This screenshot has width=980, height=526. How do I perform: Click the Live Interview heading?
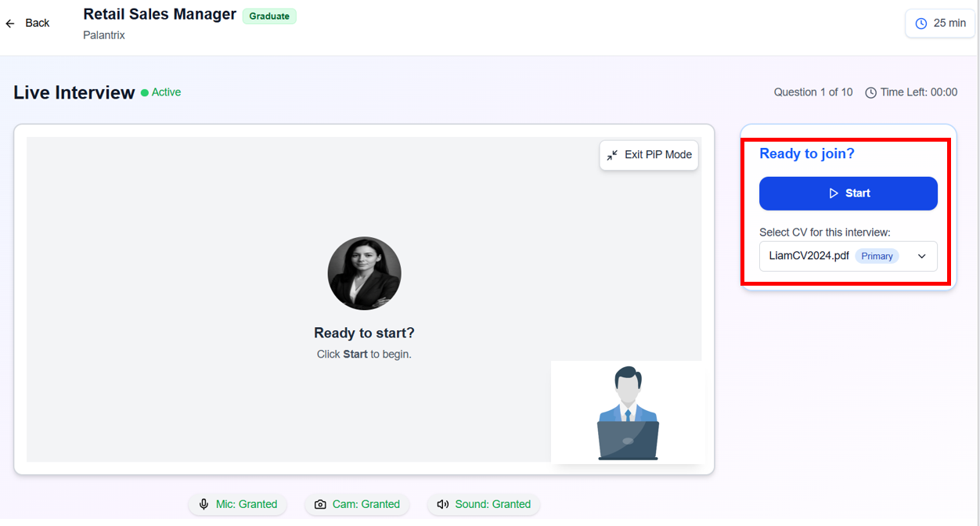click(74, 92)
